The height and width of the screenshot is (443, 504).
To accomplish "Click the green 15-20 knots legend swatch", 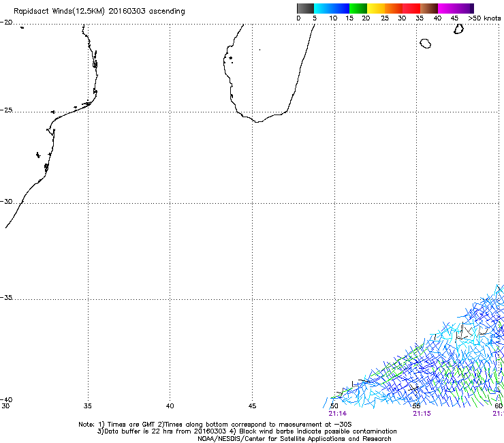I will point(358,8).
